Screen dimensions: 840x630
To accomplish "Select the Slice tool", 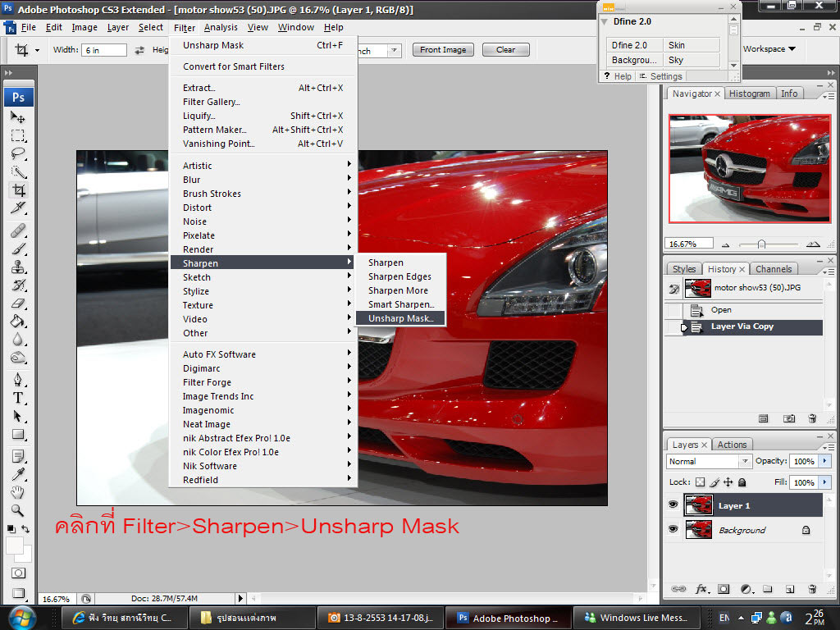I will [x=18, y=208].
